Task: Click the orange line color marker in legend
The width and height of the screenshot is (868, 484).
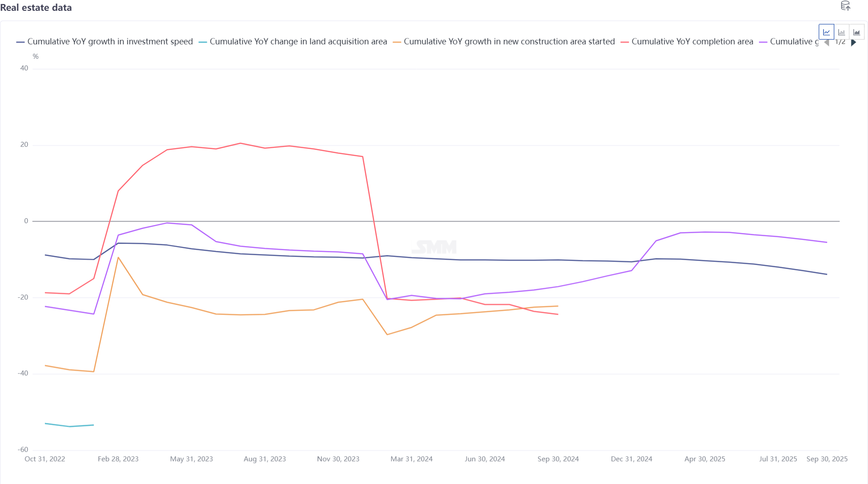Action: 397,42
